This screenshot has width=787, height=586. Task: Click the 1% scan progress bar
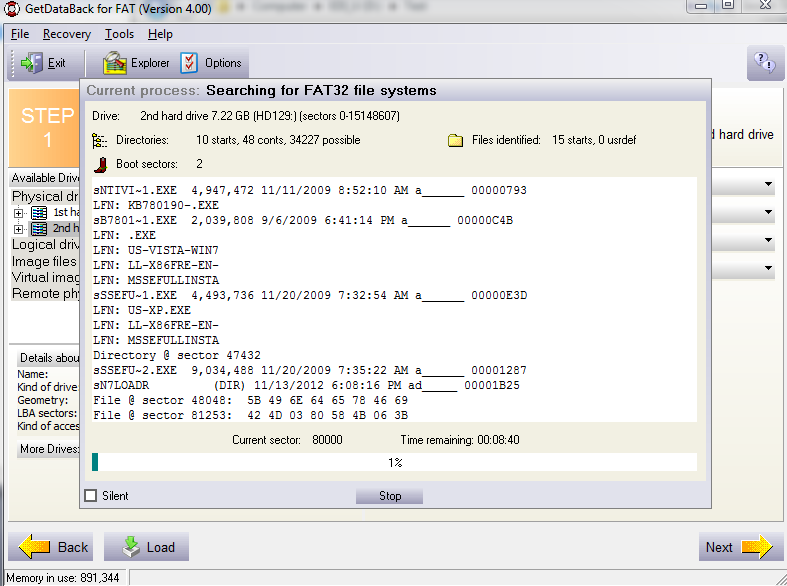click(395, 462)
